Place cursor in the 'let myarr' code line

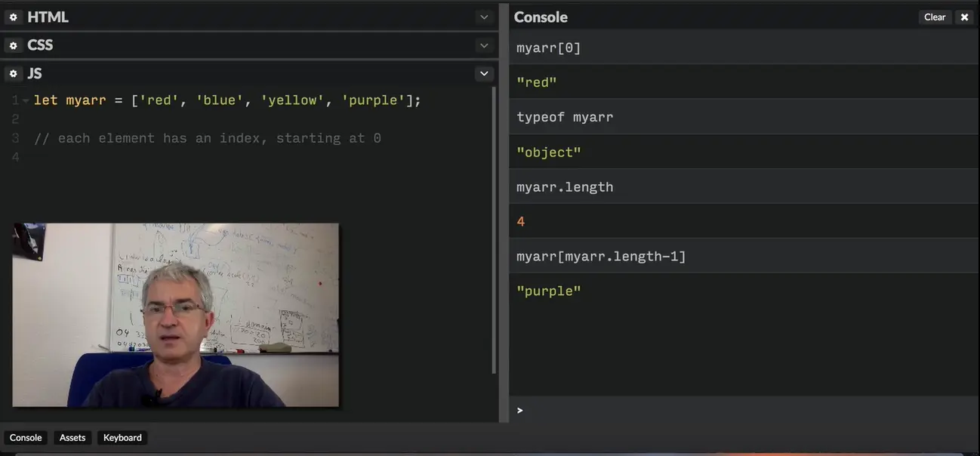(227, 100)
